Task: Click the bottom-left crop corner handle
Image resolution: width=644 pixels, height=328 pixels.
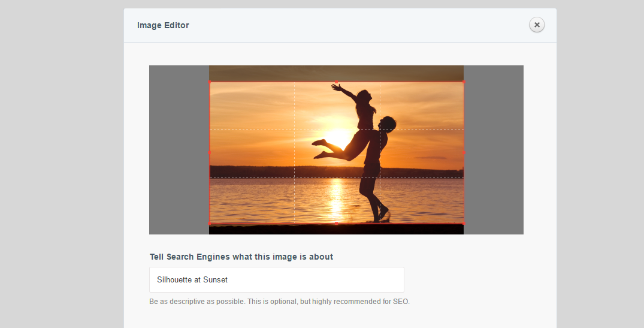Action: point(210,223)
